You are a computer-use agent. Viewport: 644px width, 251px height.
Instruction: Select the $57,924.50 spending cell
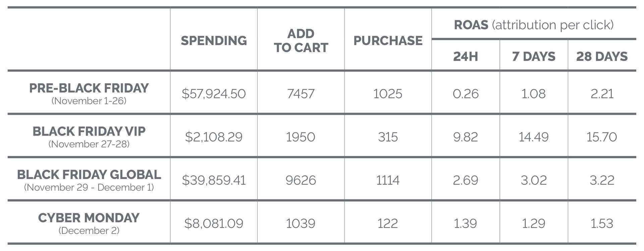(x=214, y=94)
